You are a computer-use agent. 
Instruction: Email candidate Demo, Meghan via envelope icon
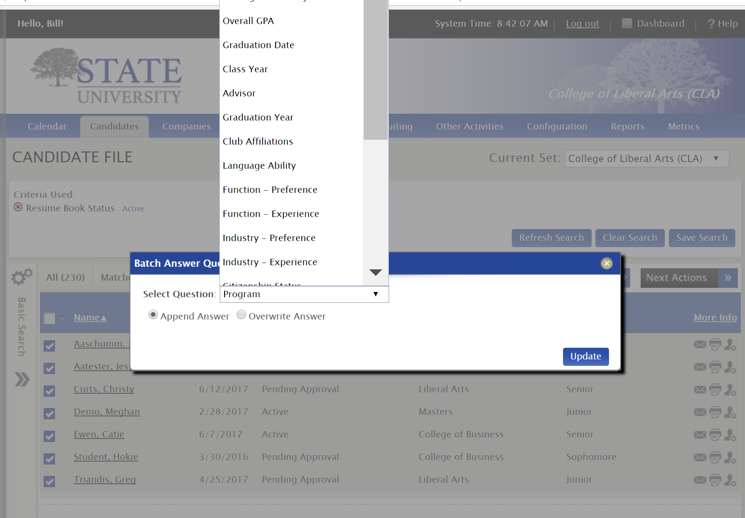(x=699, y=412)
